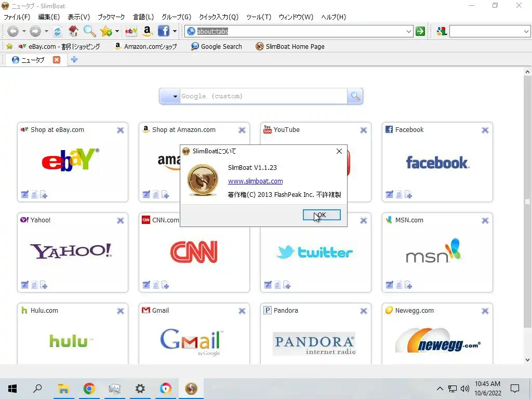
Task: Edit the eBay tile with pencil icon
Action: pyautogui.click(x=25, y=194)
